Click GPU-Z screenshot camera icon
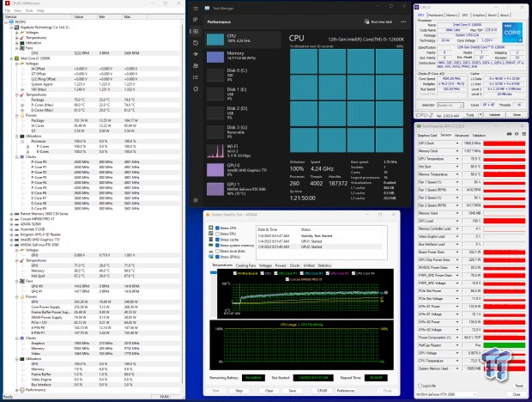Viewport: 532px width, 402px height. [x=509, y=135]
